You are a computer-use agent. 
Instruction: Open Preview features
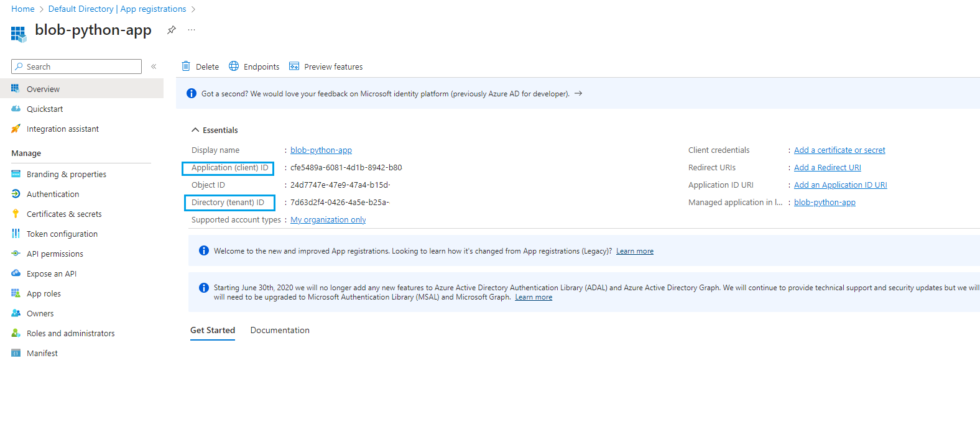[326, 66]
